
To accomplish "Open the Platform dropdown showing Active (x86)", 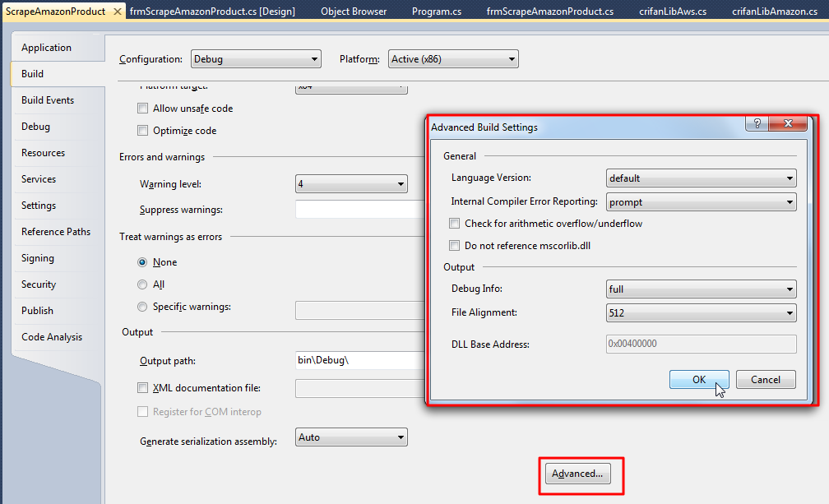I will tap(453, 59).
